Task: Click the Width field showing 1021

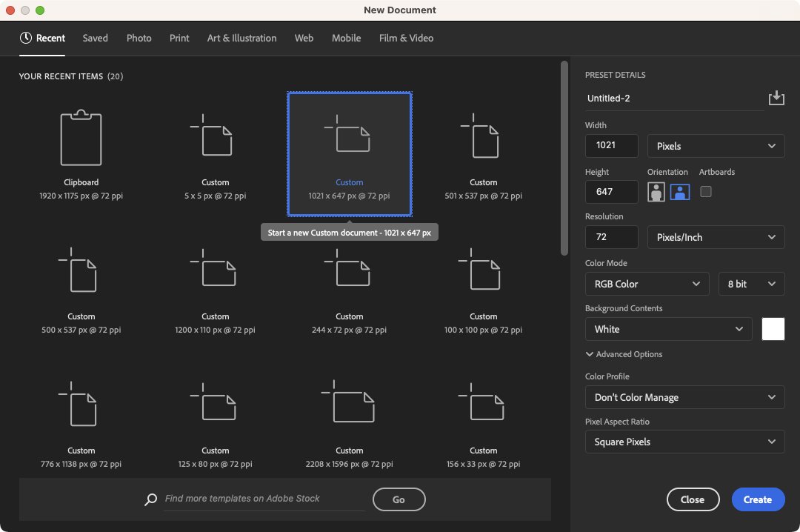Action: point(611,145)
